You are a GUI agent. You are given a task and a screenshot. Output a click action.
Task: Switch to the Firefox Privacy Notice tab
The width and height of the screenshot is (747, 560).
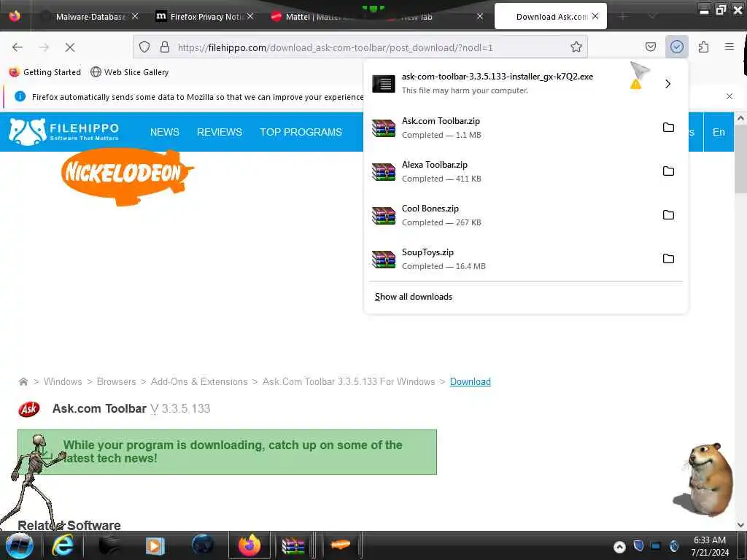tap(205, 17)
